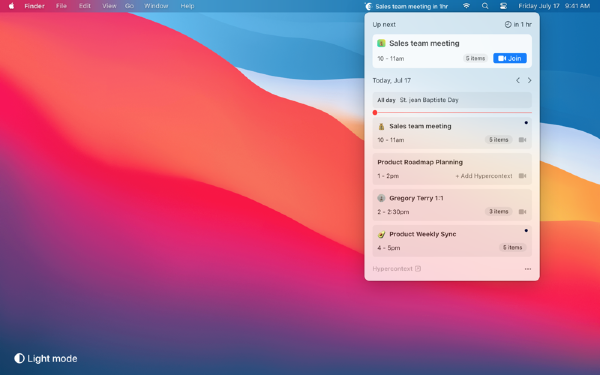Open the Help menu
The width and height of the screenshot is (600, 375).
pyautogui.click(x=187, y=6)
